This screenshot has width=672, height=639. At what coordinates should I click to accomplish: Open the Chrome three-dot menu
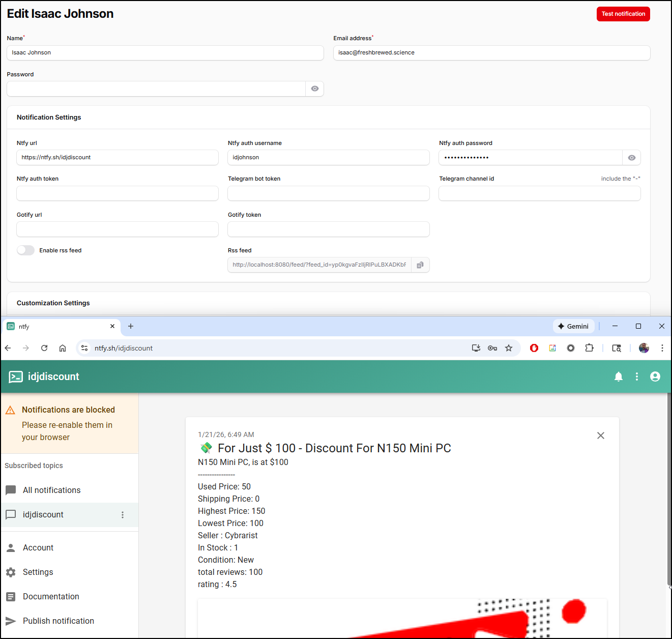coord(662,348)
